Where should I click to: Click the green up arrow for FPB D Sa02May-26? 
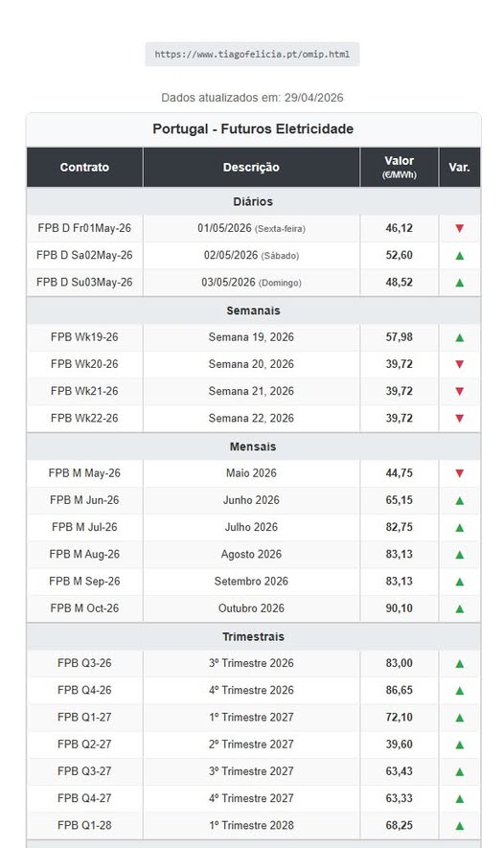pos(459,255)
